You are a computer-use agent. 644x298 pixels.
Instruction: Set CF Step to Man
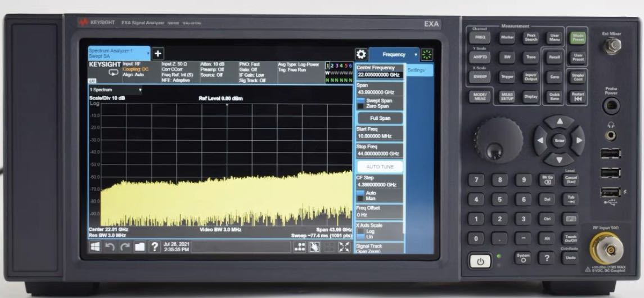(x=371, y=198)
